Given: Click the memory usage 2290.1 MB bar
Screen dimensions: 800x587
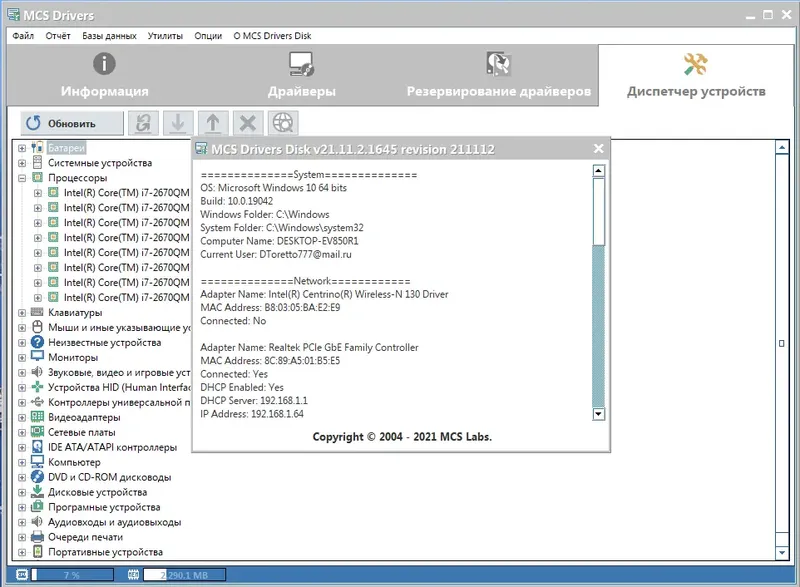Looking at the screenshot, I should click(x=185, y=575).
